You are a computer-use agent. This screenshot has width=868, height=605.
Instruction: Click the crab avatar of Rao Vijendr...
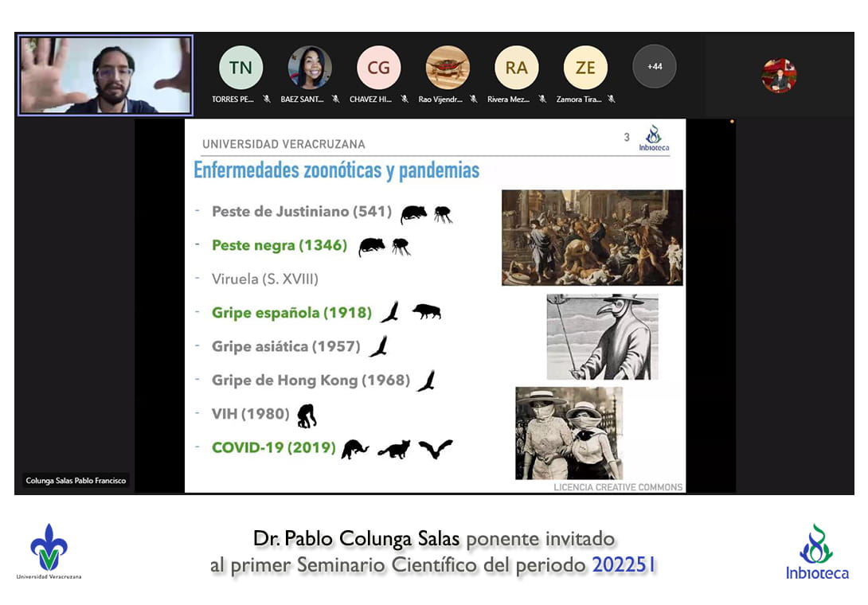[x=448, y=68]
